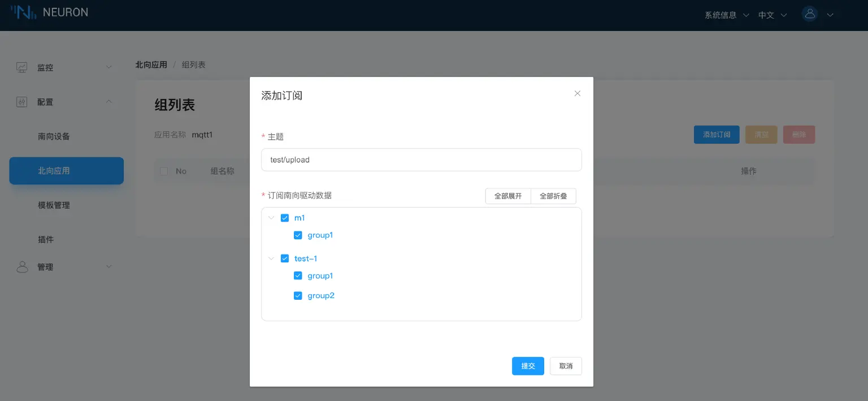This screenshot has height=401, width=868.
Task: Click 全部展开 to expand all nodes
Action: click(507, 196)
